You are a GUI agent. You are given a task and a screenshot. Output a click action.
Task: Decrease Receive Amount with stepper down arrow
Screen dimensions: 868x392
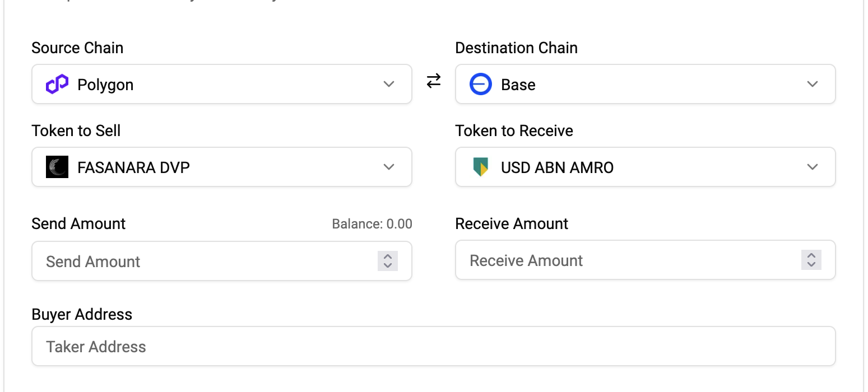point(811,264)
